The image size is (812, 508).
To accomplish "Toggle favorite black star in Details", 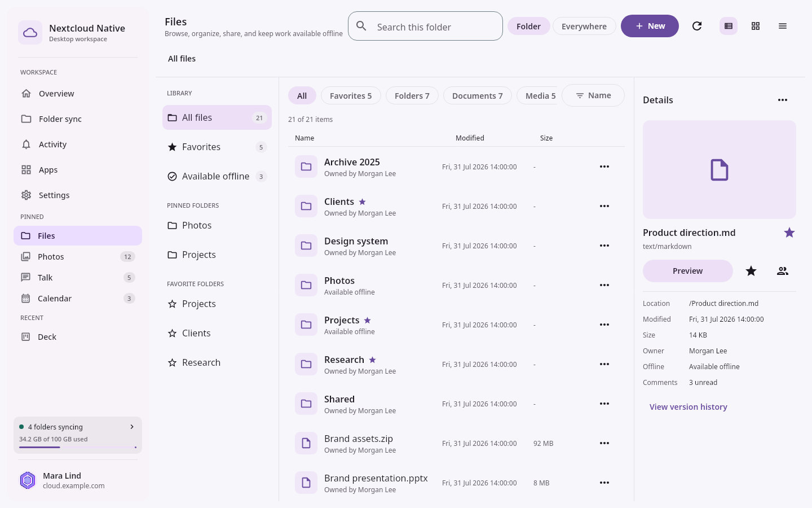I will pos(751,271).
